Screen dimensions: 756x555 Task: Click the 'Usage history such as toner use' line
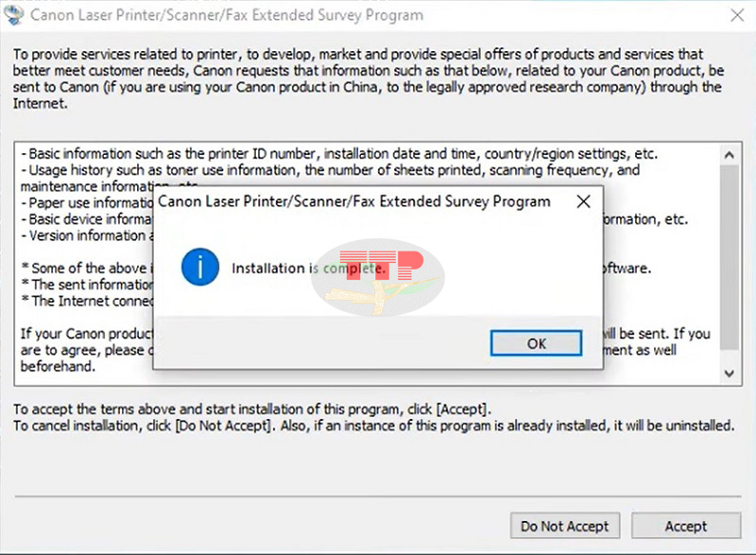330,170
